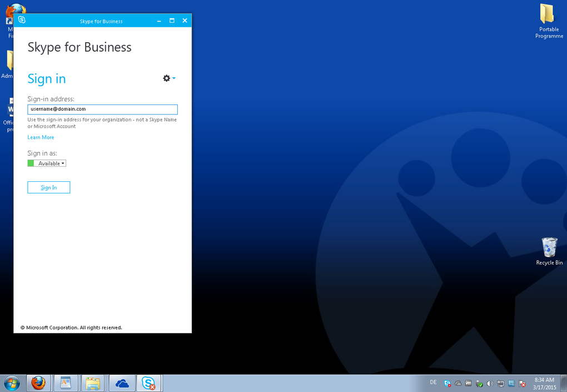567x392 pixels.
Task: Select the Recycle Bin desktop icon
Action: point(549,251)
